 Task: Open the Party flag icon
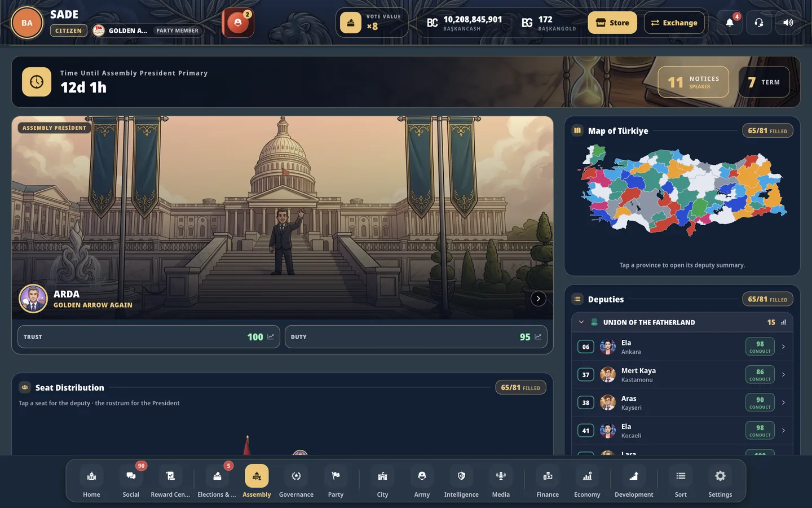pos(336,482)
